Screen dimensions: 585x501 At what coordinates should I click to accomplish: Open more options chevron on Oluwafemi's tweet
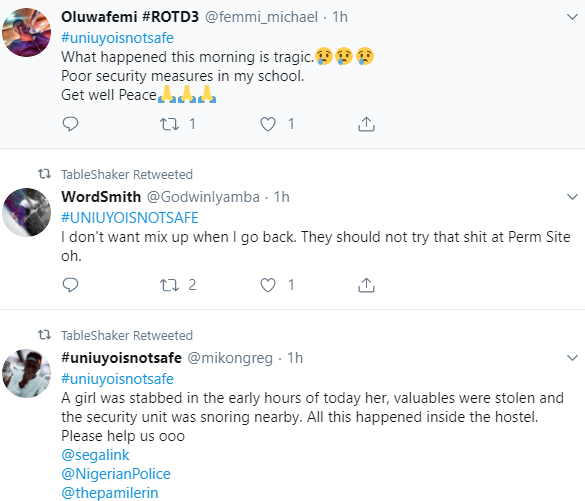point(572,17)
